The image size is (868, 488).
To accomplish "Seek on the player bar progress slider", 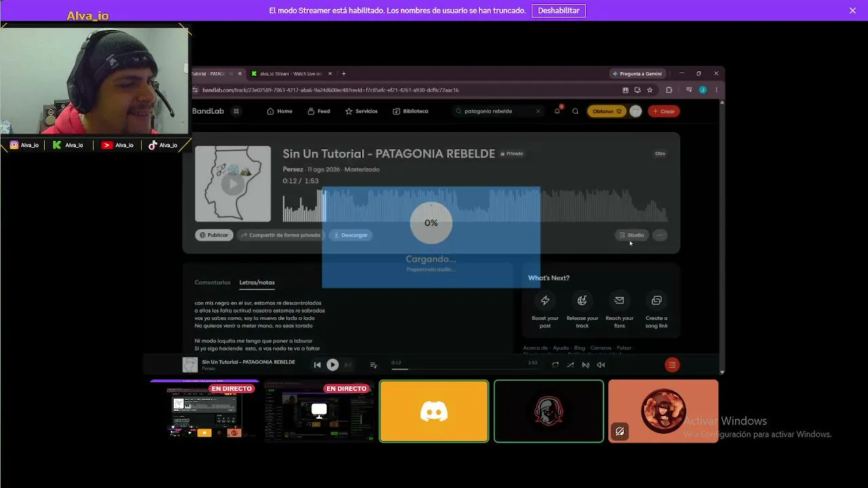I will (465, 369).
